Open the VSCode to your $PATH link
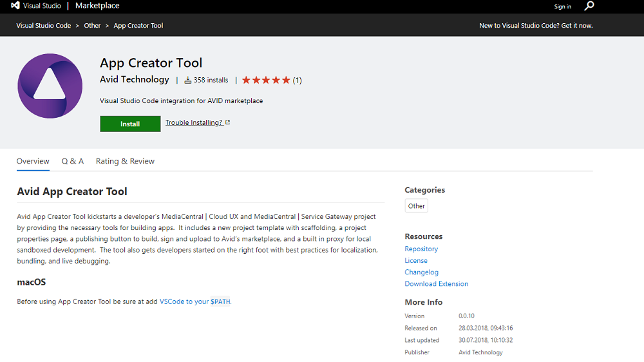Image resolution: width=644 pixels, height=362 pixels. (194, 301)
